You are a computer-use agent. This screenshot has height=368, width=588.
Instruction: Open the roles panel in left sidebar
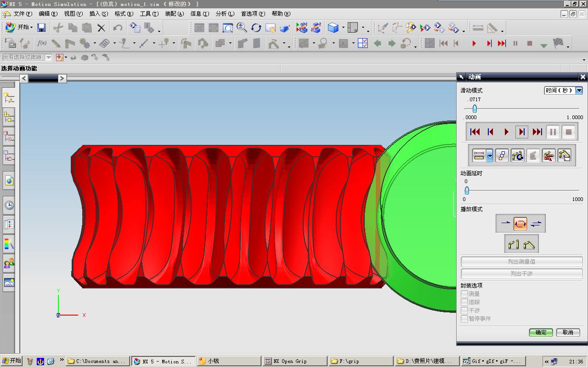9,263
